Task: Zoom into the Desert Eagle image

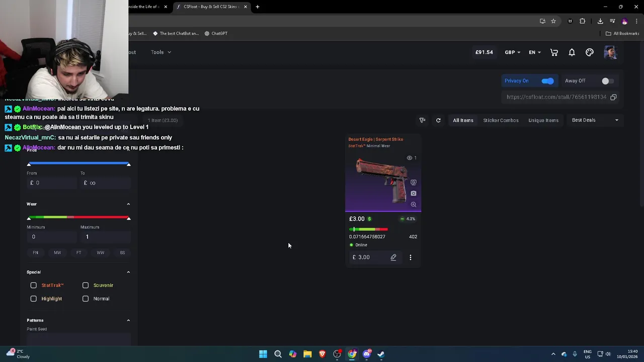Action: click(x=414, y=205)
